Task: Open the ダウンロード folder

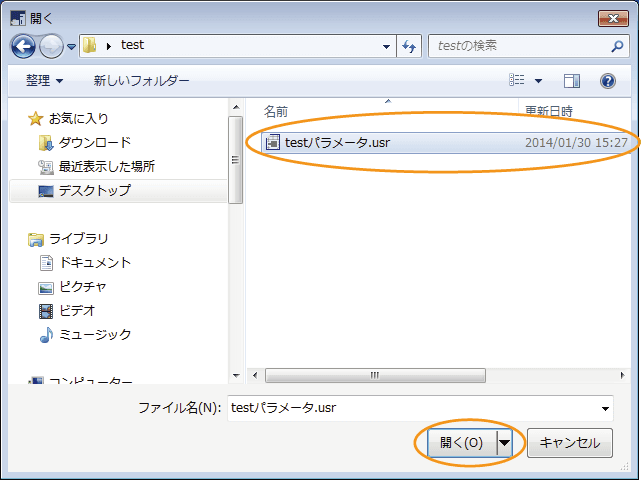Action: click(x=95, y=142)
